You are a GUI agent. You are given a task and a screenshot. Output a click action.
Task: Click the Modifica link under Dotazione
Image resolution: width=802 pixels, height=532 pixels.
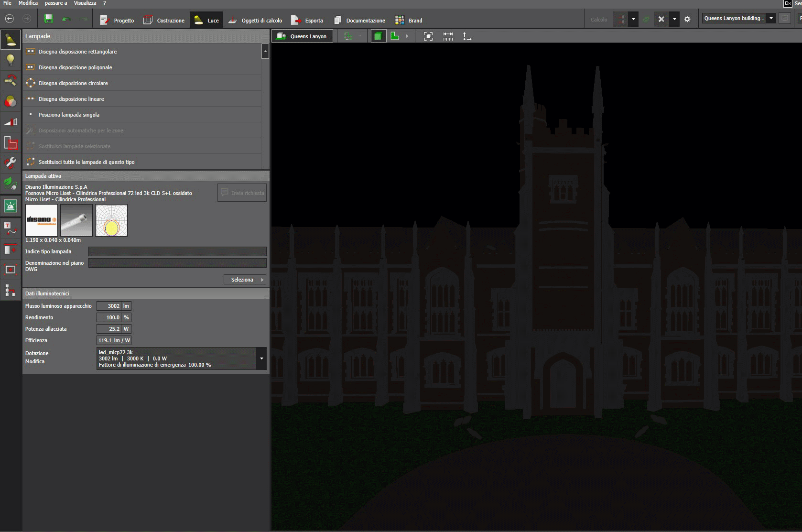tap(35, 361)
